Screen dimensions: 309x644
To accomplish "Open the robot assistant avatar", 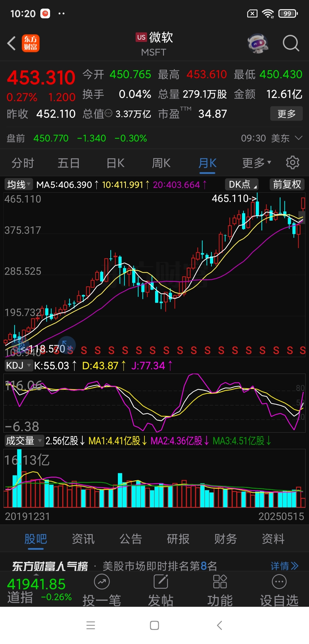I will [257, 44].
